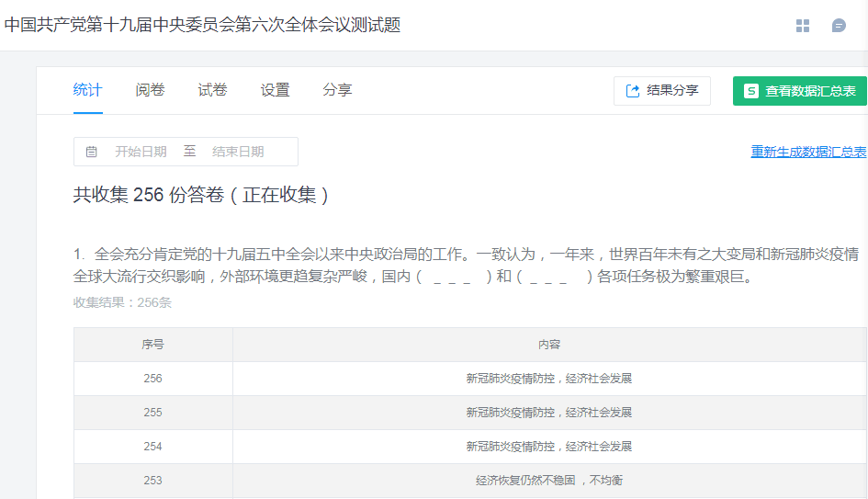The height and width of the screenshot is (499, 868).
Task: Switch to the 统计 tab
Action: (x=87, y=90)
